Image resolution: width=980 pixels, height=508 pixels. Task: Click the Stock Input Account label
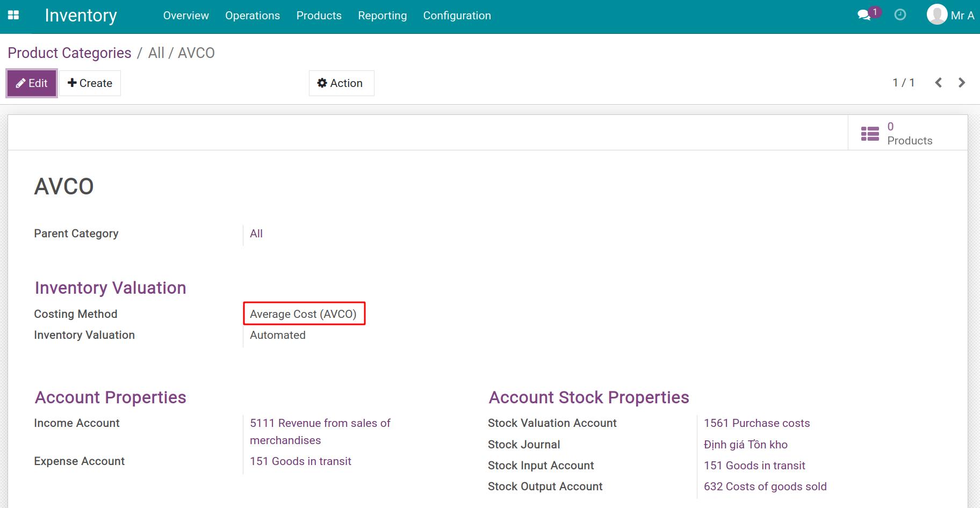[541, 466]
